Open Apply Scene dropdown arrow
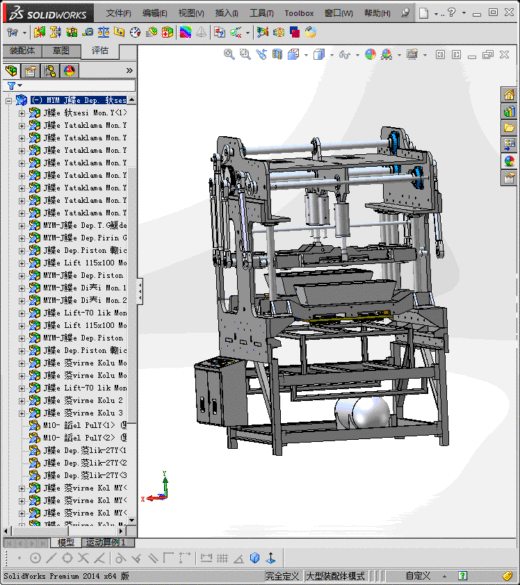Screen dimensions: 520x585 [x=399, y=55]
